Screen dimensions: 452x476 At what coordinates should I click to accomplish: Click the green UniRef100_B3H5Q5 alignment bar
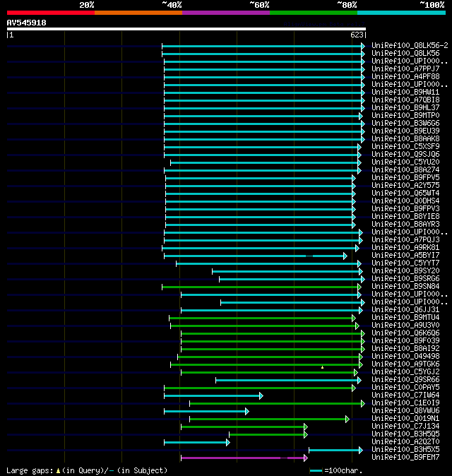[267, 435]
